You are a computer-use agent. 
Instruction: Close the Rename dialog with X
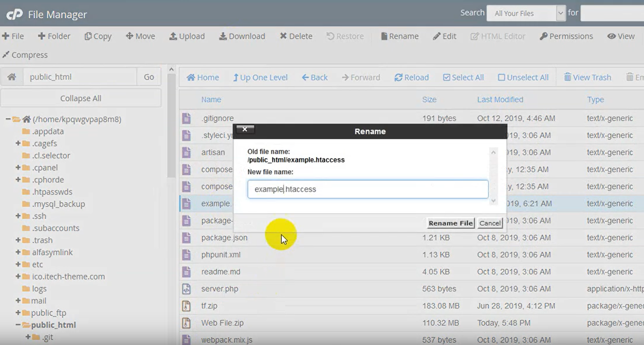245,129
